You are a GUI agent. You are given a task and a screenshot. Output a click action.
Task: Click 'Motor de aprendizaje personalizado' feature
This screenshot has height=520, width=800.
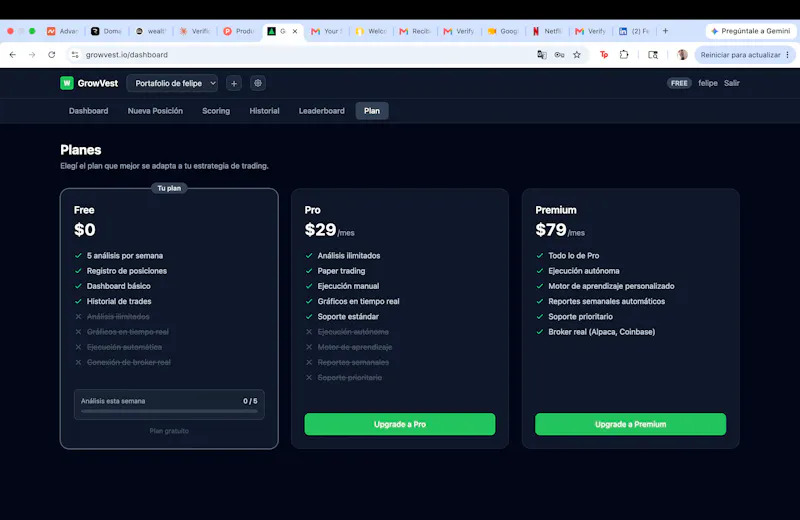coord(611,286)
